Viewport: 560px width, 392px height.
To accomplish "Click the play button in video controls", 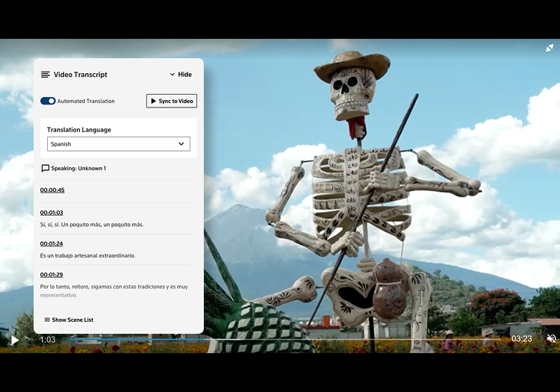I will coord(15,340).
